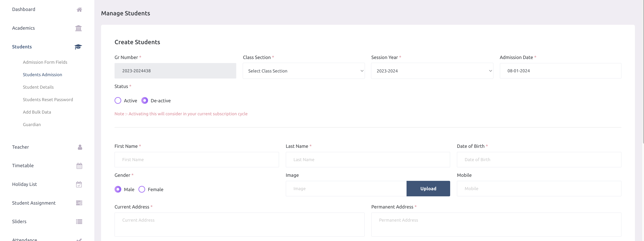Click the Student Assignment rows icon
This screenshot has width=644, height=241.
point(79,203)
